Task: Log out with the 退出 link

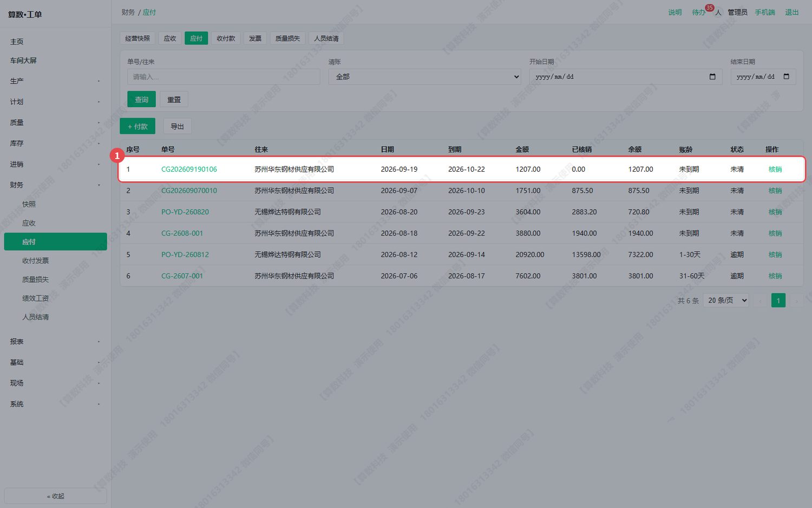Action: (x=792, y=12)
